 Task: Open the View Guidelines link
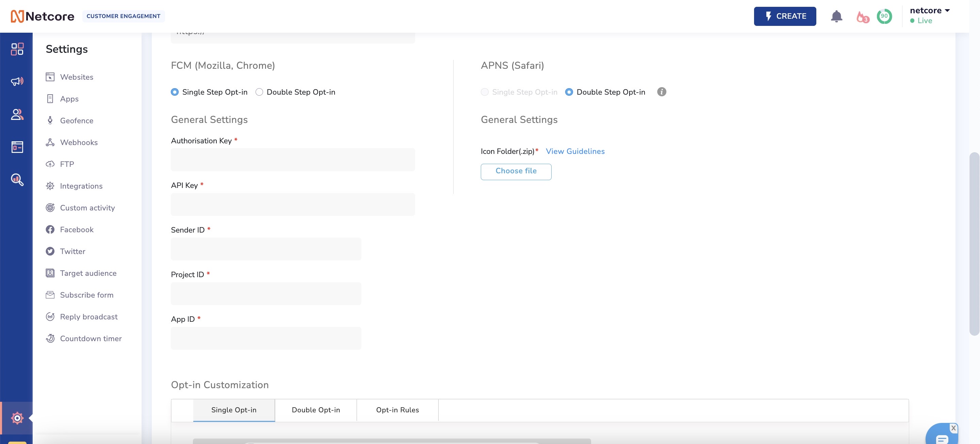575,151
